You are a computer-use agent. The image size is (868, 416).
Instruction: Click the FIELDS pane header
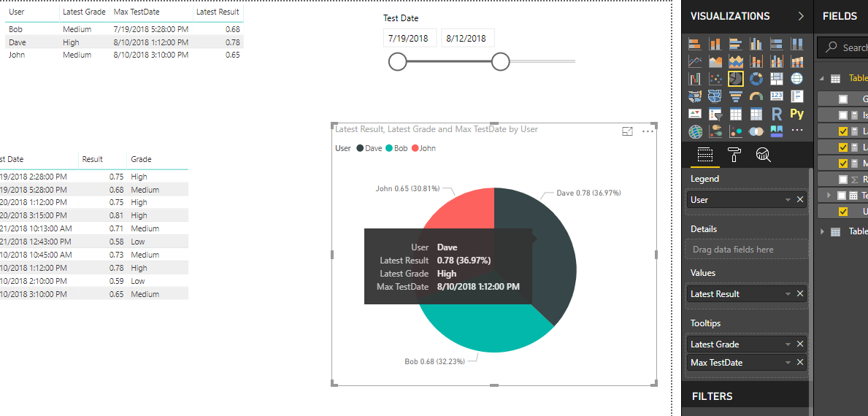tap(840, 16)
